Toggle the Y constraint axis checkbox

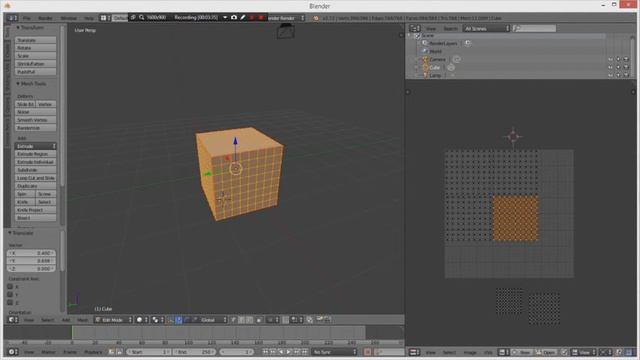tap(10, 294)
